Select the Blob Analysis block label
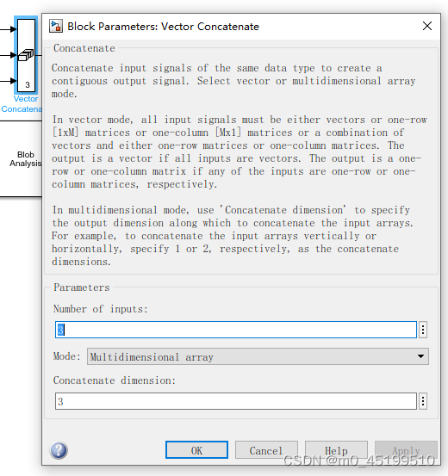The image size is (448, 476). (26, 158)
